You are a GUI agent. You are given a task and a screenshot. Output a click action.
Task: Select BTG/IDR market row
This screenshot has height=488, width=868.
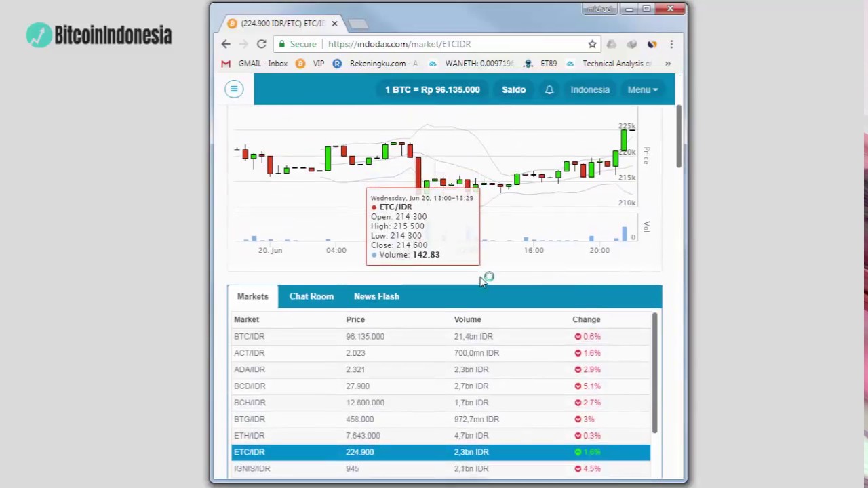pos(440,419)
